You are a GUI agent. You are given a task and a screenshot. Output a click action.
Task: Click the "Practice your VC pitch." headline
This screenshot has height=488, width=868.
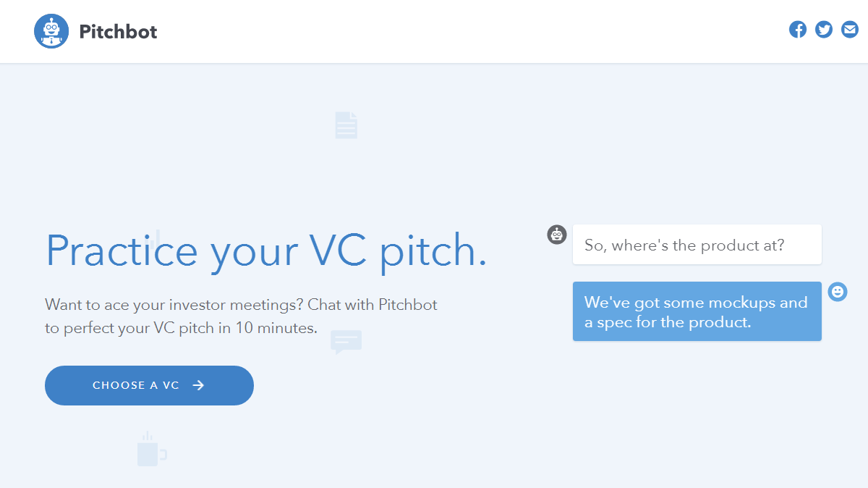pos(265,251)
